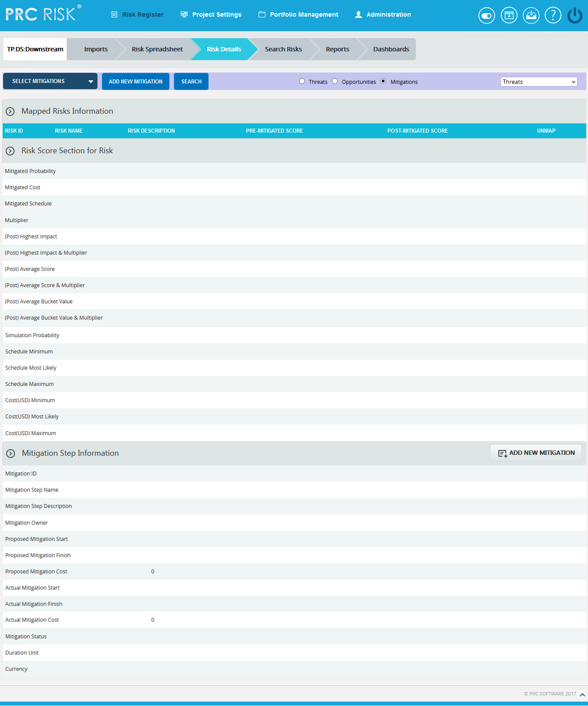Click the Mitigation Owner label

pyautogui.click(x=26, y=523)
